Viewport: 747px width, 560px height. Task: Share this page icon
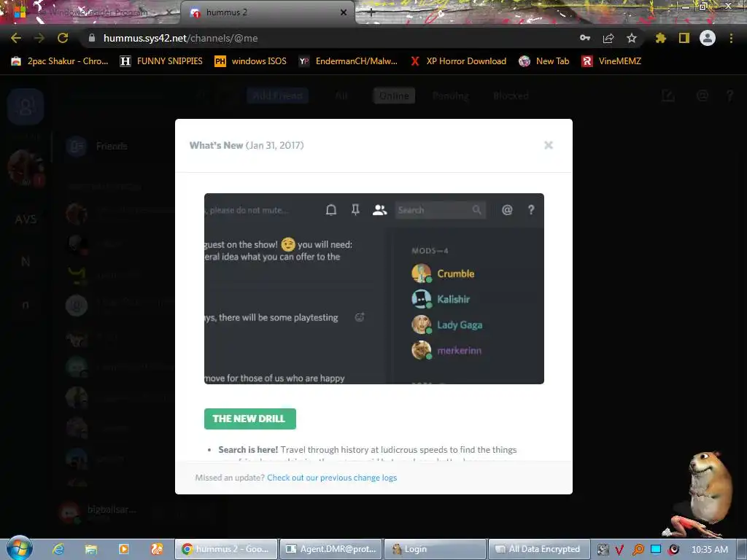[608, 38]
